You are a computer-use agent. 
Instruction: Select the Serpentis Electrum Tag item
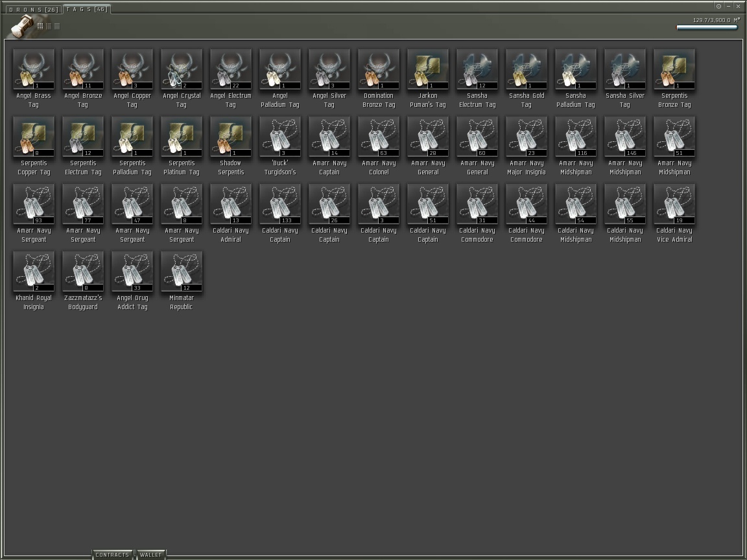pyautogui.click(x=83, y=137)
